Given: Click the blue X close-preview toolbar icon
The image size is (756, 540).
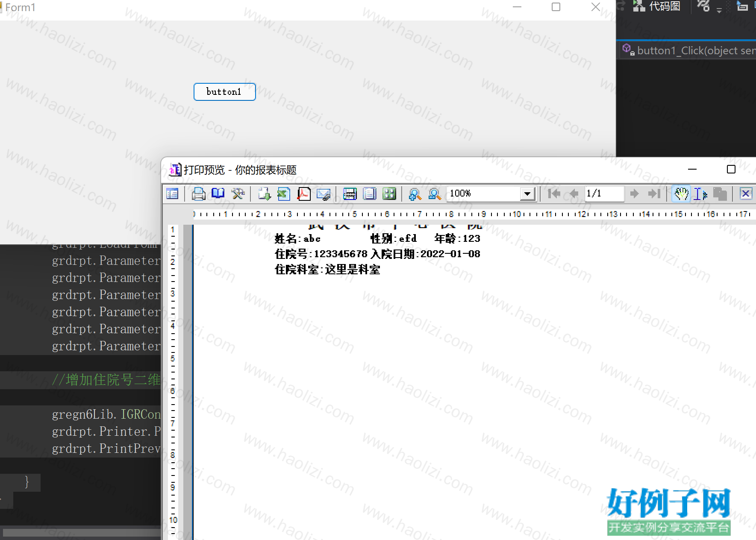Looking at the screenshot, I should coord(746,194).
